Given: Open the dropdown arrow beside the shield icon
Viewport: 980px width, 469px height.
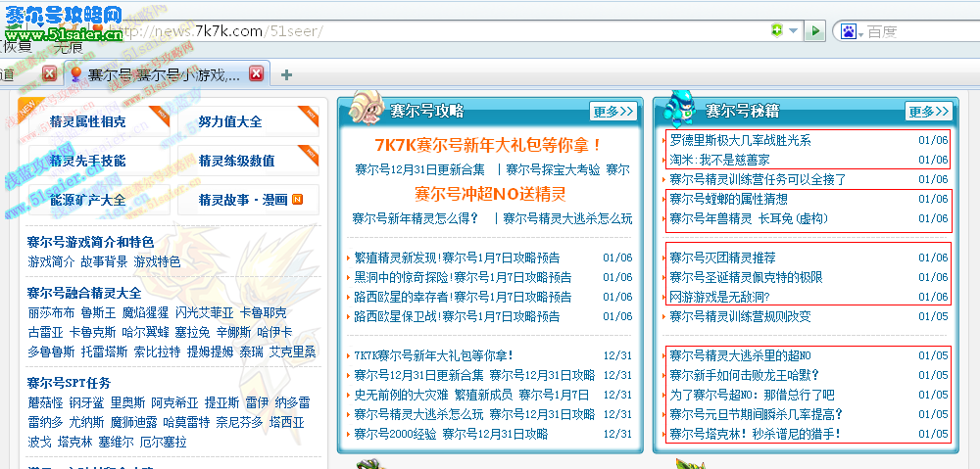Looking at the screenshot, I should click(x=793, y=30).
